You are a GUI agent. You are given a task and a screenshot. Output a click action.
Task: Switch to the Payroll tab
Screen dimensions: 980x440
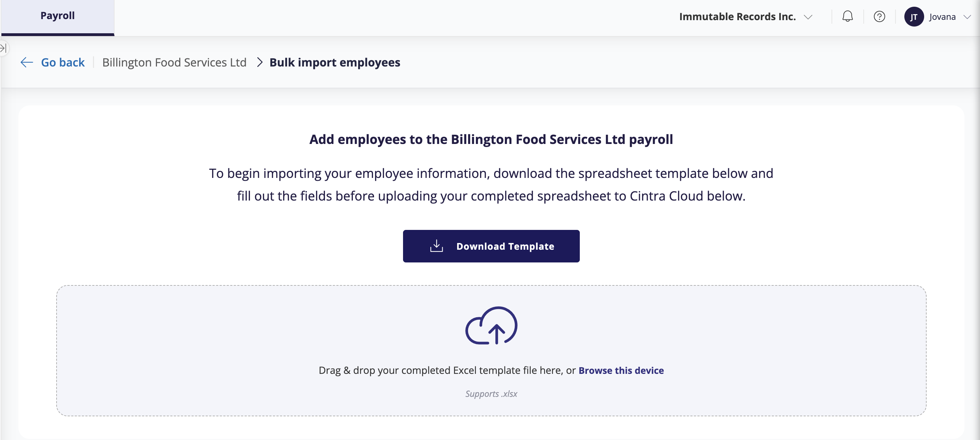[57, 16]
